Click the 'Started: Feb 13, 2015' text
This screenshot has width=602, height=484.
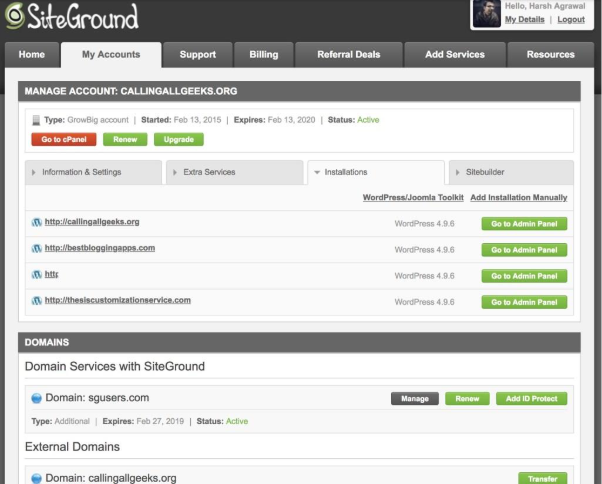181,120
